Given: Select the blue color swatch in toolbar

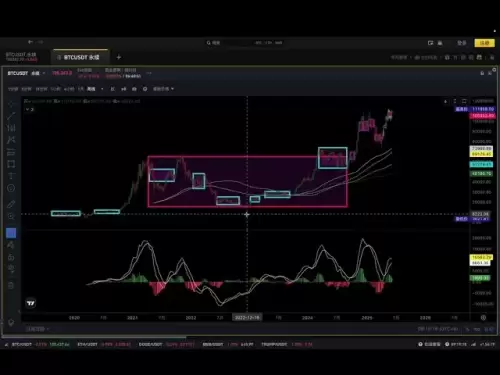Looking at the screenshot, I should pyautogui.click(x=11, y=233).
